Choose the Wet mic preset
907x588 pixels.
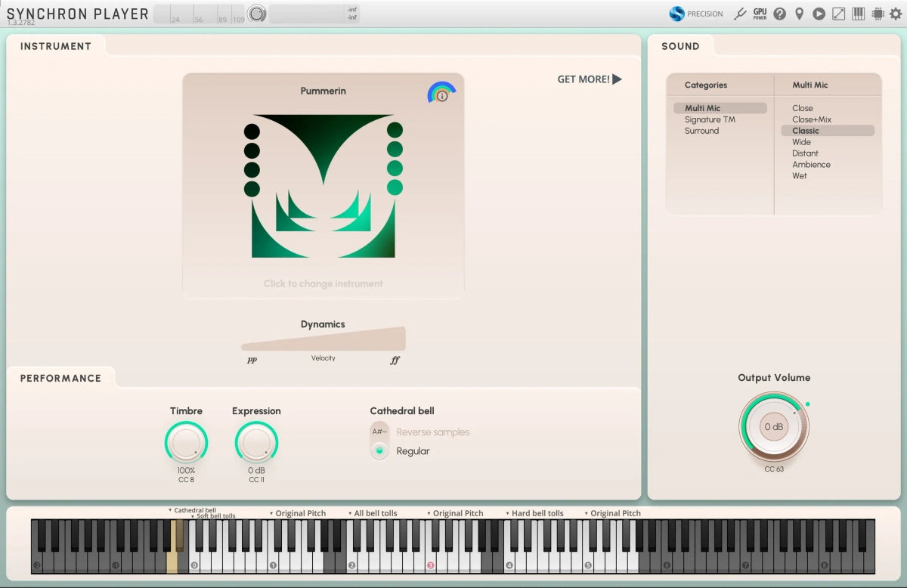coord(800,175)
